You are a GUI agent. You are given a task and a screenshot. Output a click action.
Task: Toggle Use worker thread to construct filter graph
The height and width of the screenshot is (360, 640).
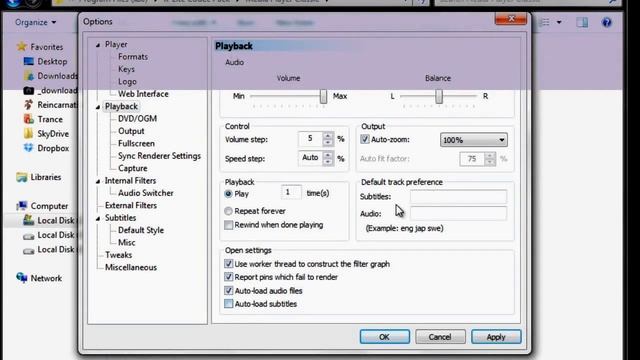coord(229,264)
